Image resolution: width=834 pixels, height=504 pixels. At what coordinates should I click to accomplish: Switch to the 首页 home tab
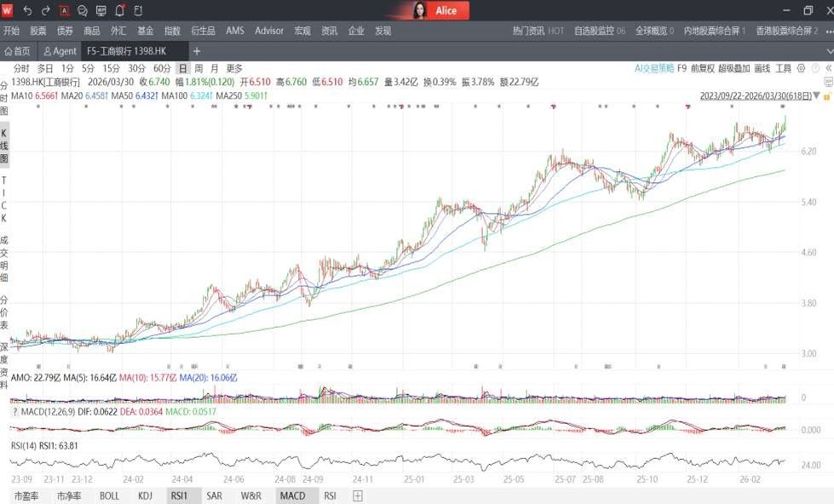click(17, 51)
